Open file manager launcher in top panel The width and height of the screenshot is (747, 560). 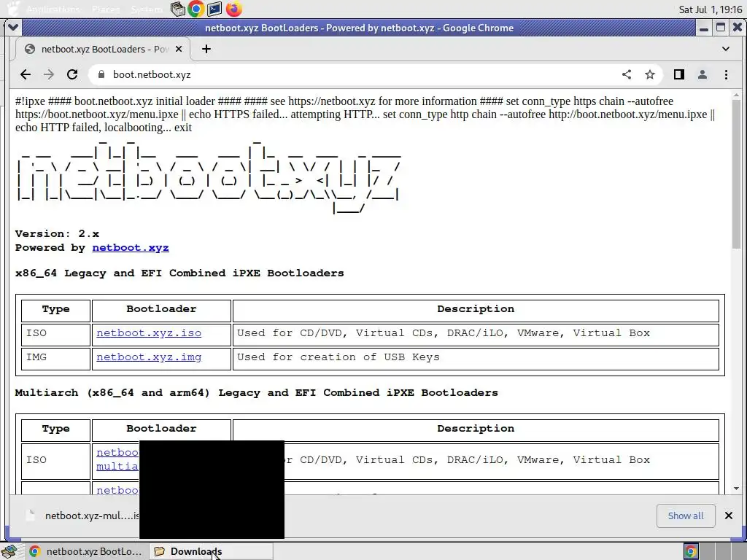(x=178, y=9)
